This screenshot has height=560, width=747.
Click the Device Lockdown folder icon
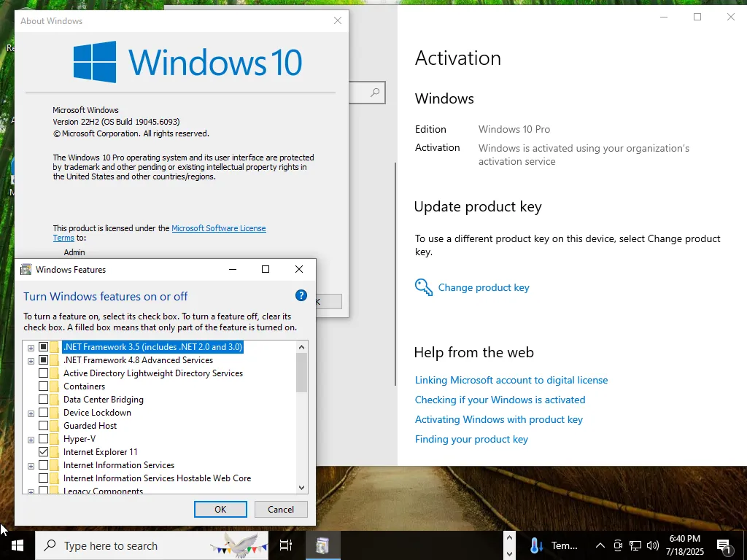pos(55,413)
